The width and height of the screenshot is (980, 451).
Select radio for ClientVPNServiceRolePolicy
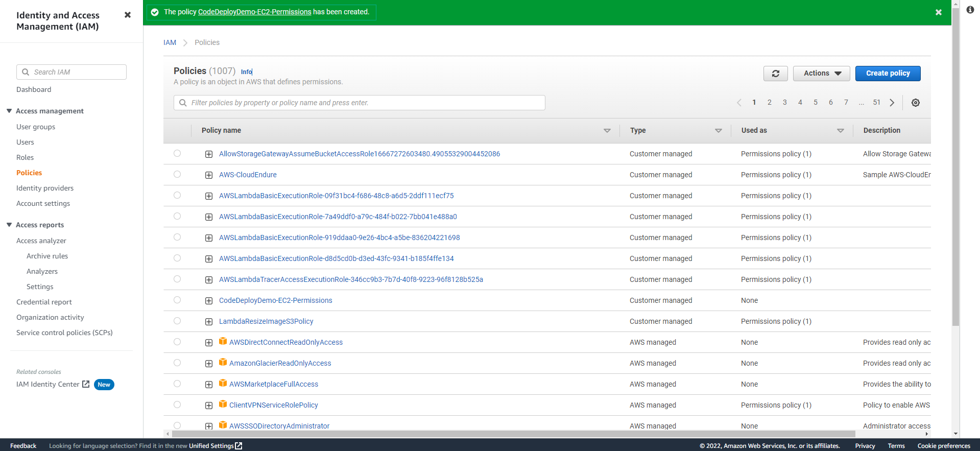pos(177,405)
